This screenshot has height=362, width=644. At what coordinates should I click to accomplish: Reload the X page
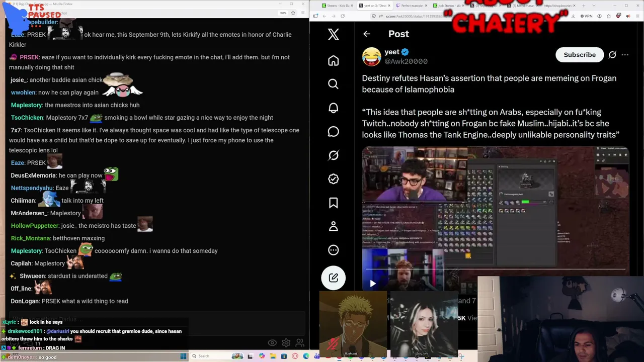(x=343, y=16)
